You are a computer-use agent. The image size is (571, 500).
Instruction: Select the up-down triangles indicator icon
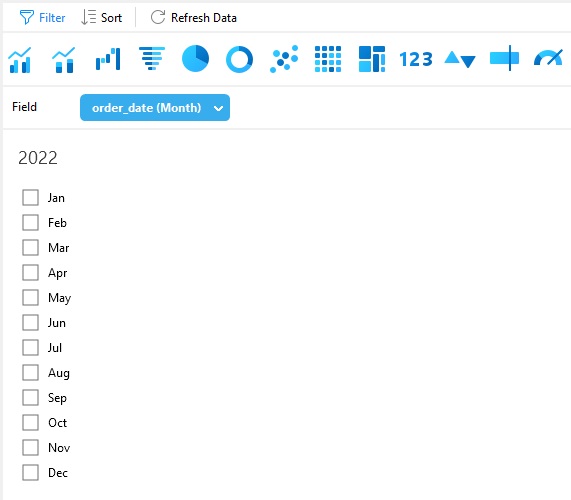pyautogui.click(x=460, y=59)
